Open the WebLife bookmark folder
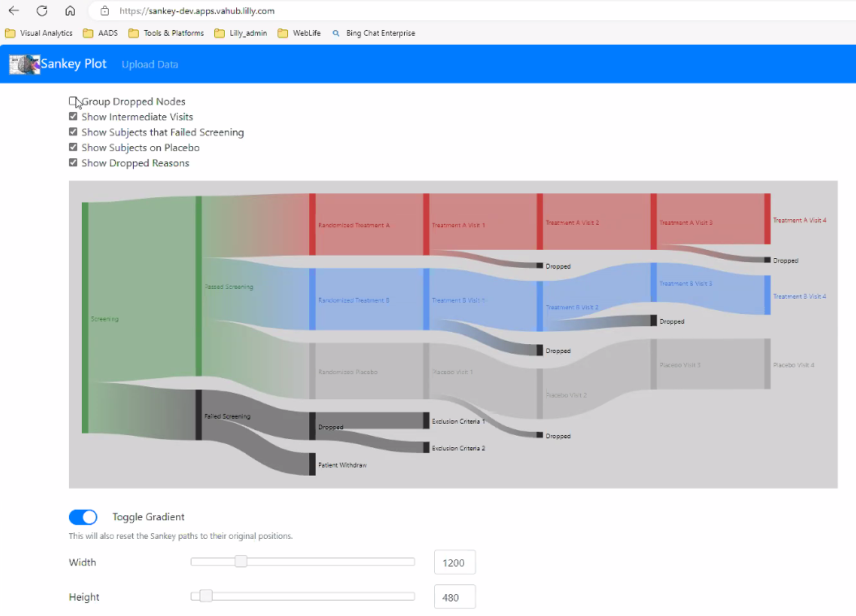Viewport: 856px width, 616px height. 299,33
